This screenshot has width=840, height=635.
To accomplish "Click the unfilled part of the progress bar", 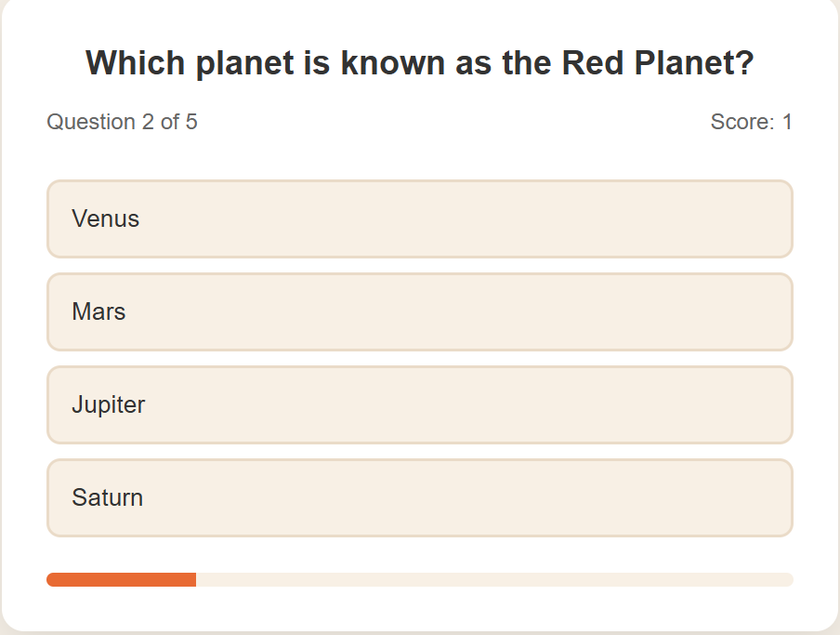I will (492, 580).
